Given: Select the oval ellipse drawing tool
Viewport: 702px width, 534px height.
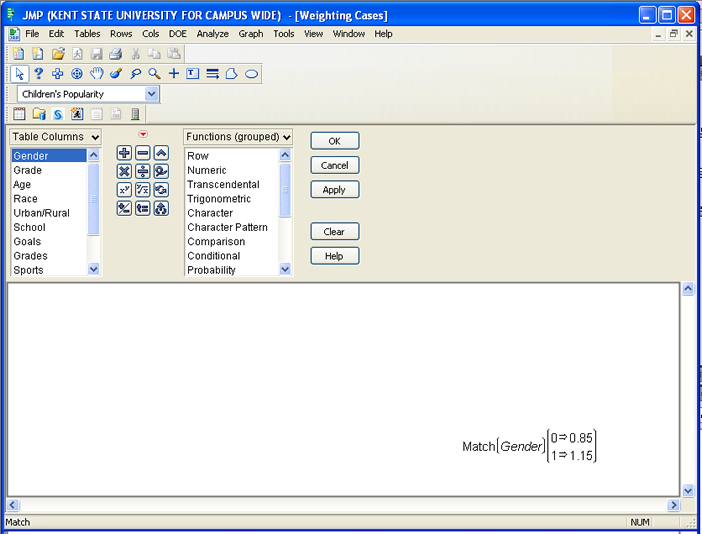Looking at the screenshot, I should (251, 74).
